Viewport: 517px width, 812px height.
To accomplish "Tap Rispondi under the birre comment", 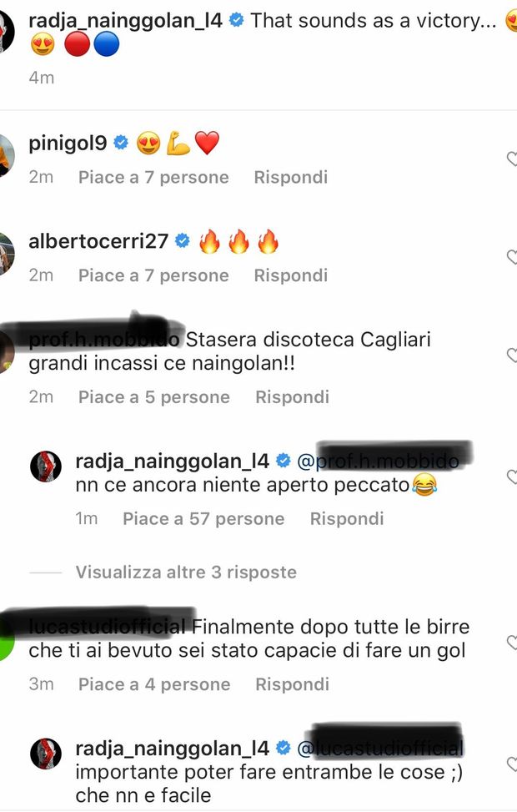I will click(293, 684).
